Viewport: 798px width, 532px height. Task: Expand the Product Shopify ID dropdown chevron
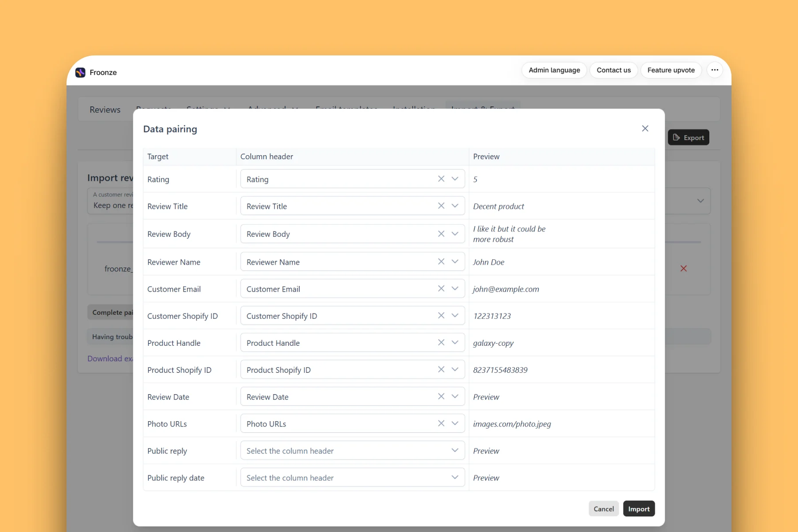pyautogui.click(x=455, y=369)
